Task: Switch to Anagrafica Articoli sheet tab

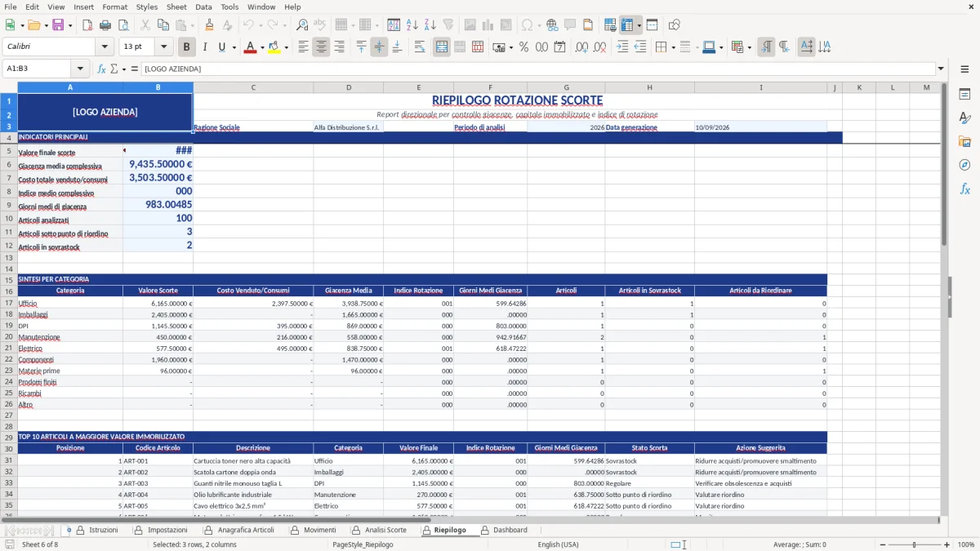Action: pos(246,530)
